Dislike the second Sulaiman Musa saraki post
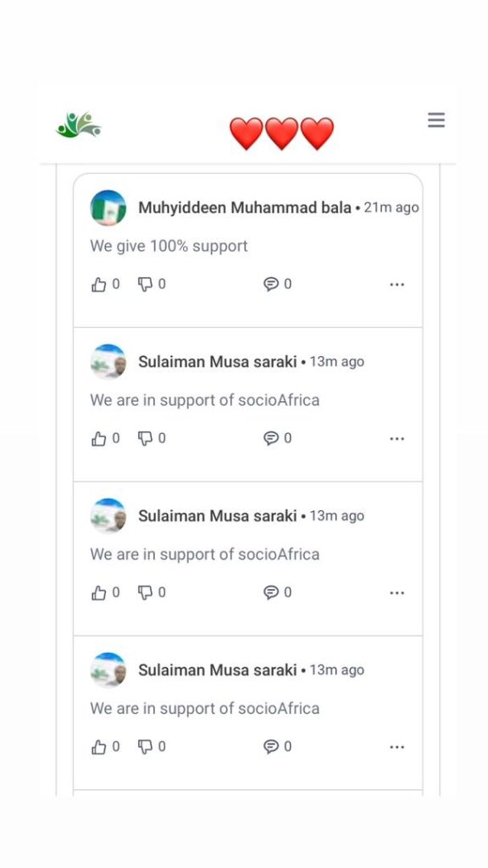 [145, 593]
